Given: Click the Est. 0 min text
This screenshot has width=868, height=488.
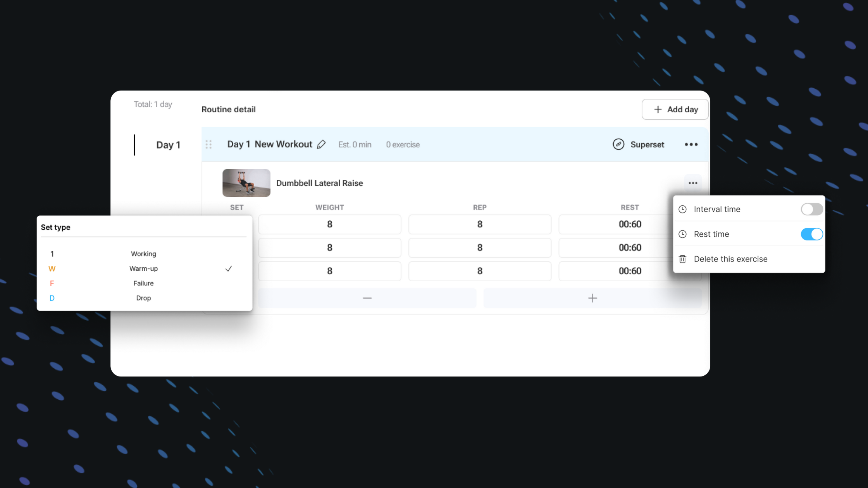Looking at the screenshot, I should point(355,144).
